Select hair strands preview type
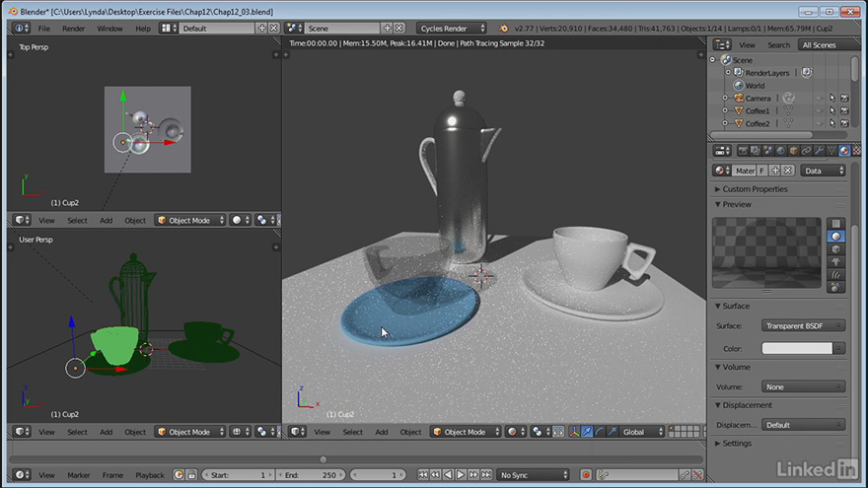The width and height of the screenshot is (868, 488). pos(835,274)
